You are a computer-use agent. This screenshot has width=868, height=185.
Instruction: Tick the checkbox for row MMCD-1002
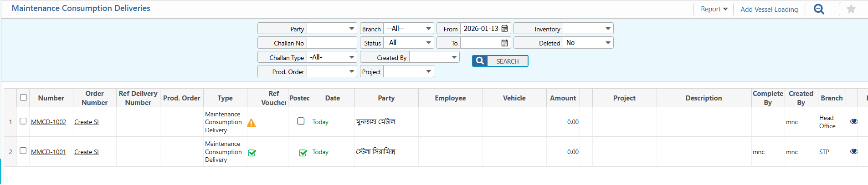(23, 121)
